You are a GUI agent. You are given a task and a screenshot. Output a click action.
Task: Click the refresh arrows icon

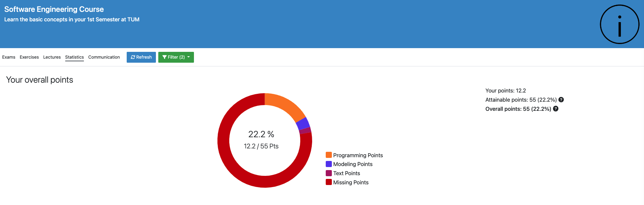(x=133, y=57)
